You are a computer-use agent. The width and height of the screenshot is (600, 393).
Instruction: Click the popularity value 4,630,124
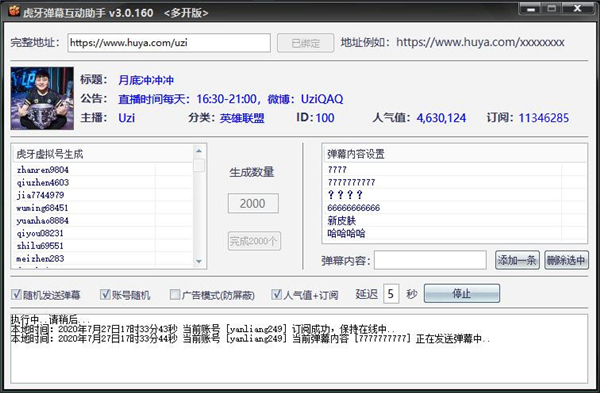click(441, 118)
